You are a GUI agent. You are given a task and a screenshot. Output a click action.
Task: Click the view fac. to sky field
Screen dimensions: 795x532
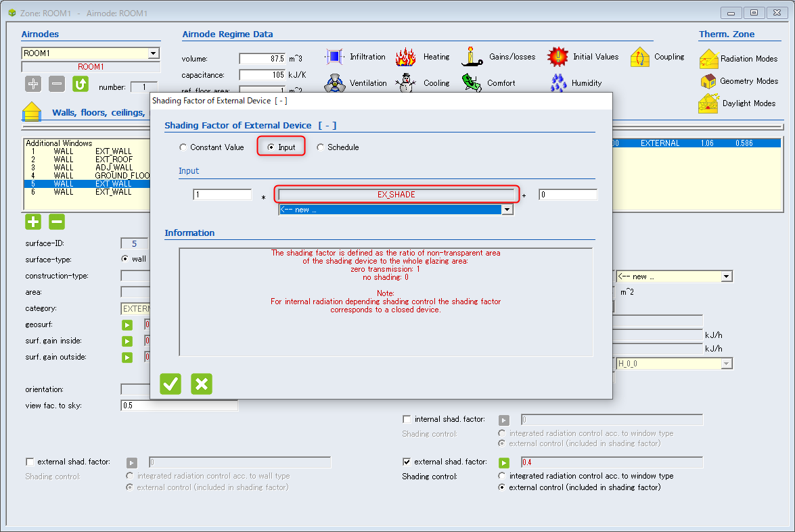pyautogui.click(x=179, y=406)
